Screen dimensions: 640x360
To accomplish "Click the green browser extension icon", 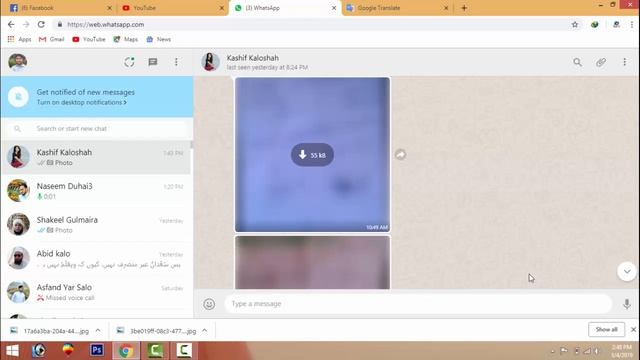I will [x=595, y=24].
